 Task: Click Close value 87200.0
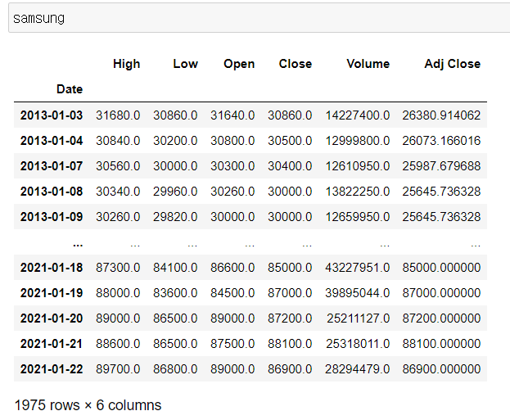[x=290, y=318]
